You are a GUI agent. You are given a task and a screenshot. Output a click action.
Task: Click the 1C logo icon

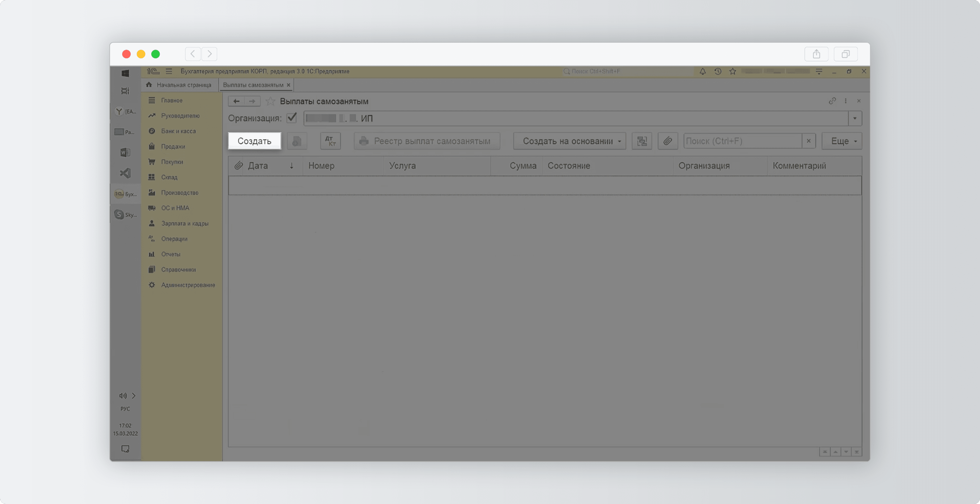(x=153, y=71)
